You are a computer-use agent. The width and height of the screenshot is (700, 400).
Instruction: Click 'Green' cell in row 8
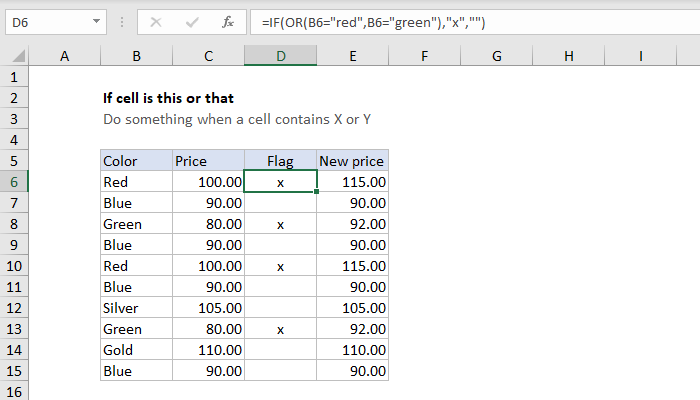[x=137, y=224]
